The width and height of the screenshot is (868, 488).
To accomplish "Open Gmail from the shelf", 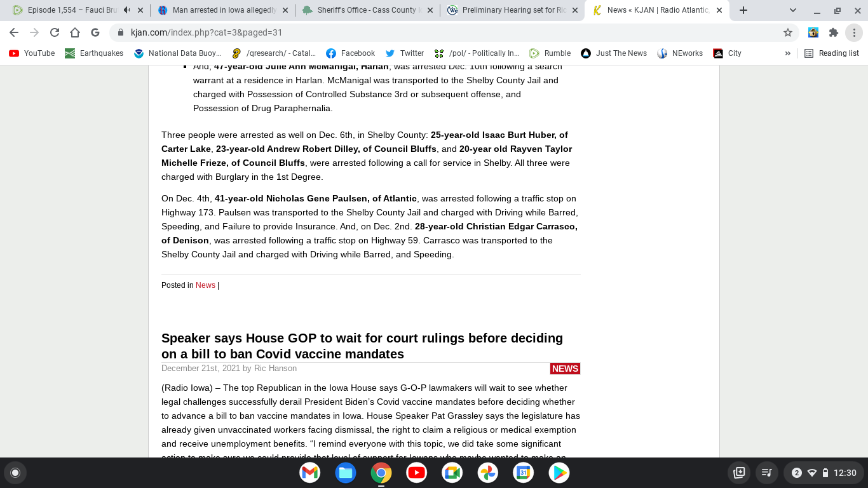I will (x=310, y=472).
